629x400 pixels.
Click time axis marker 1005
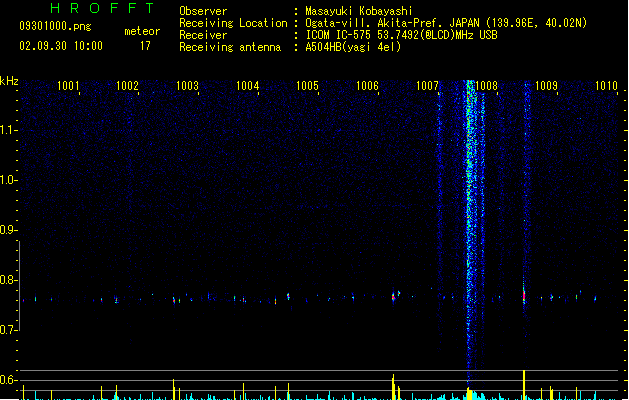click(307, 86)
